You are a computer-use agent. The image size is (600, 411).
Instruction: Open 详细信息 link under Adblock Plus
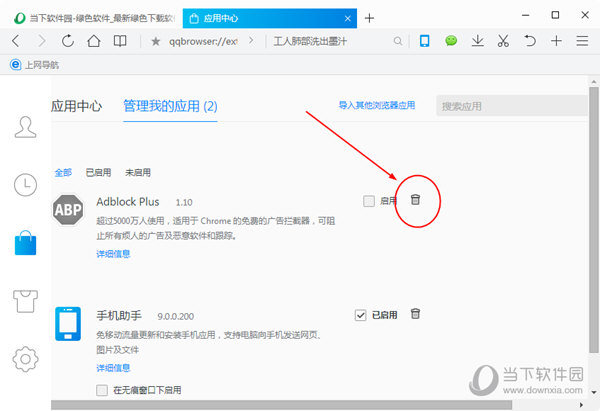click(112, 254)
